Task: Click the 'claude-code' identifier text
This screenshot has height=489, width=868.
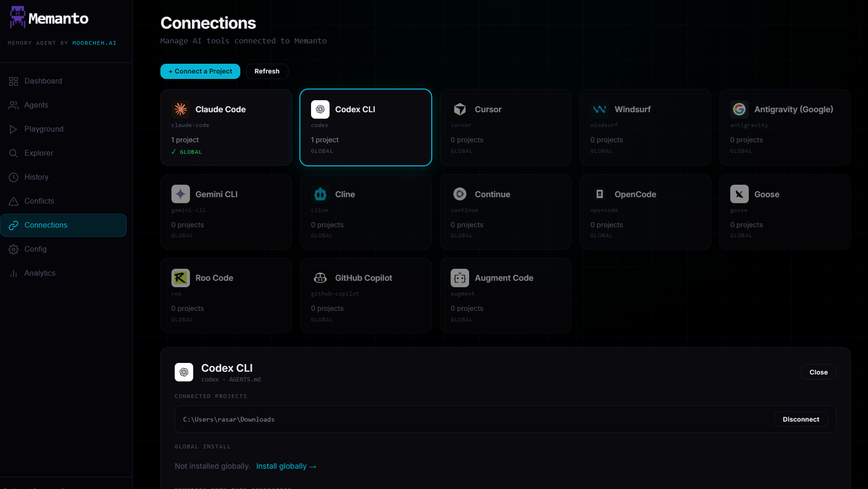Action: (190, 125)
